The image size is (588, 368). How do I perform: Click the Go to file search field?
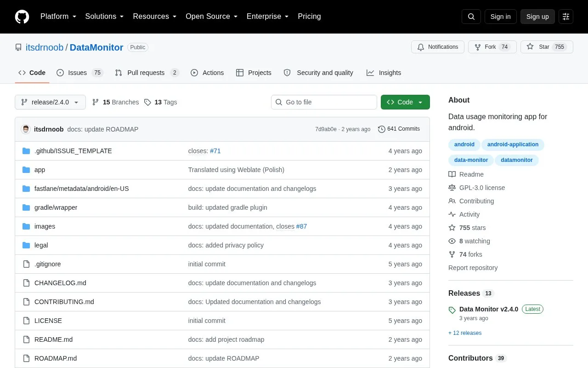click(324, 102)
